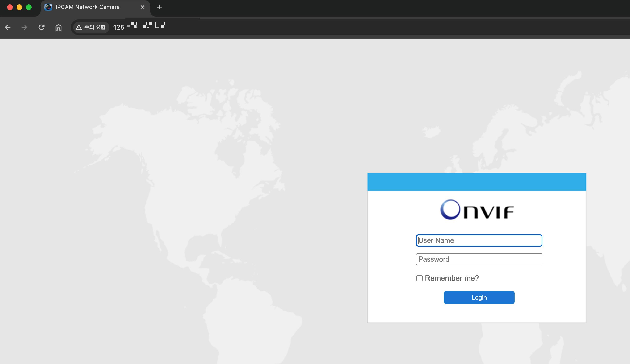Click the Remember me? label
Viewport: 630px width, 364px height.
(x=452, y=278)
